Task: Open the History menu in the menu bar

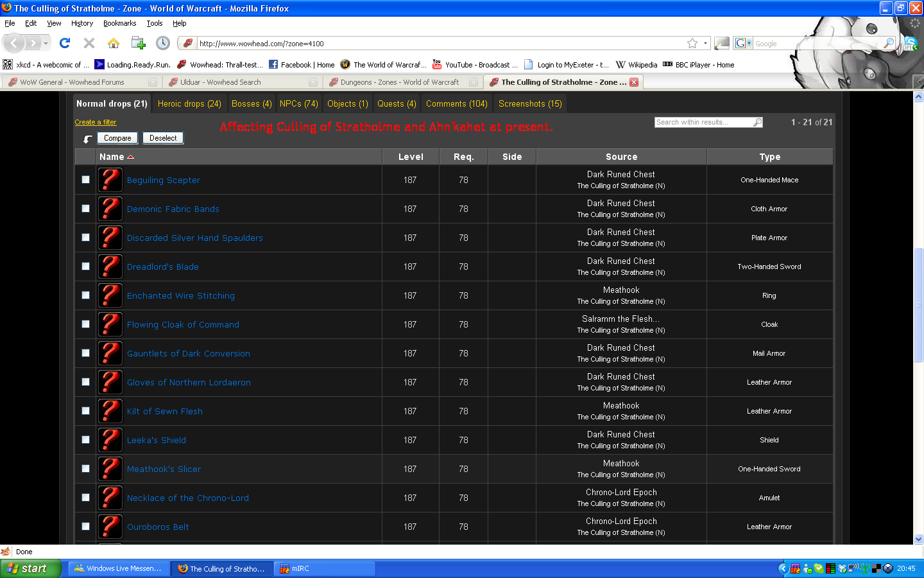Action: (x=82, y=23)
